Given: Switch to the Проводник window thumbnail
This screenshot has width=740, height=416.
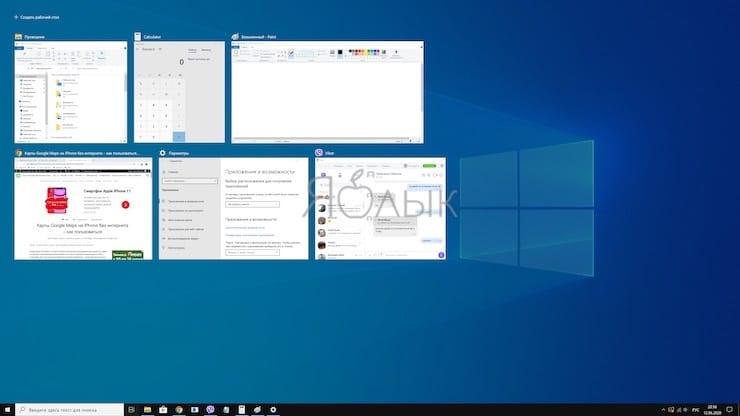Looking at the screenshot, I should 71,92.
